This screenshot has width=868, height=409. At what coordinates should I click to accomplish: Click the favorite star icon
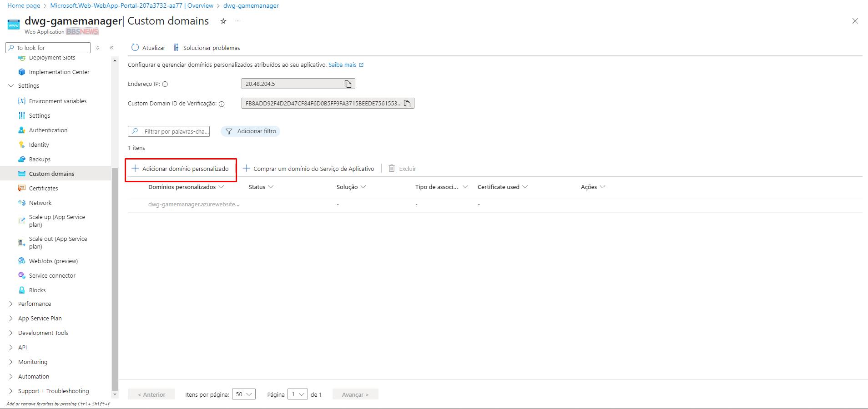(223, 21)
